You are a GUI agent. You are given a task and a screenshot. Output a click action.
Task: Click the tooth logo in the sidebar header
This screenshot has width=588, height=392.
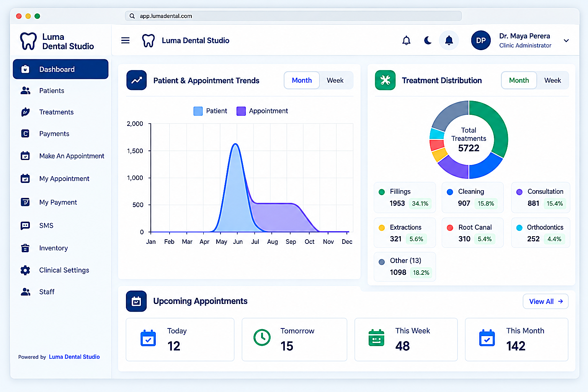pyautogui.click(x=28, y=41)
